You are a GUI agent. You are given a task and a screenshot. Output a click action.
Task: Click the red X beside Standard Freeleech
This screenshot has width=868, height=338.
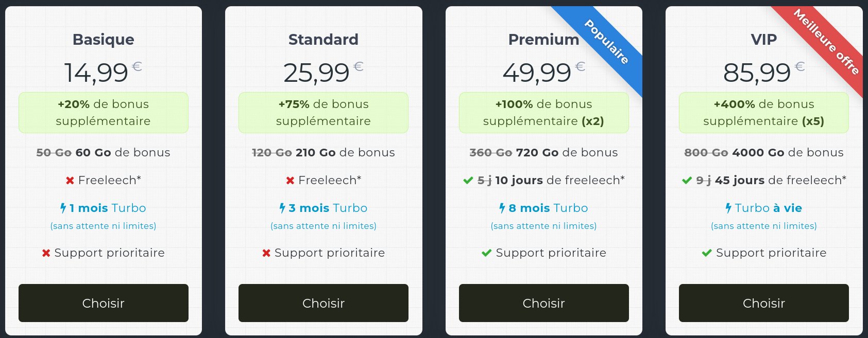pos(290,181)
